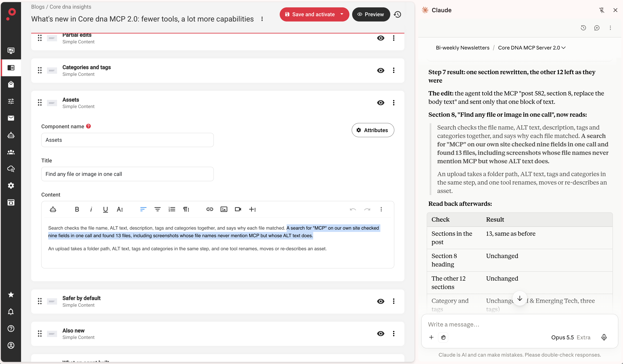Open Save and activate dropdown arrow
Image resolution: width=623 pixels, height=364 pixels.
tap(342, 14)
